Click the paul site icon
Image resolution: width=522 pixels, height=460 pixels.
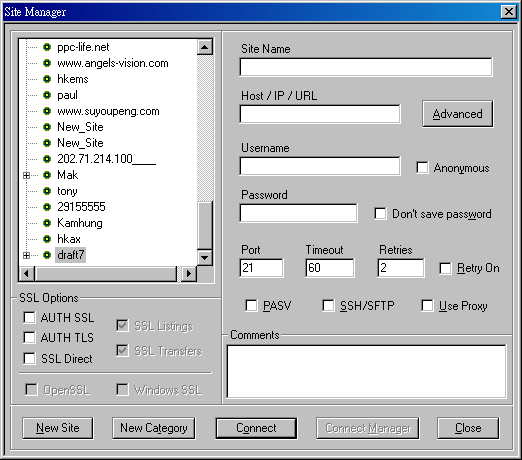(47, 95)
